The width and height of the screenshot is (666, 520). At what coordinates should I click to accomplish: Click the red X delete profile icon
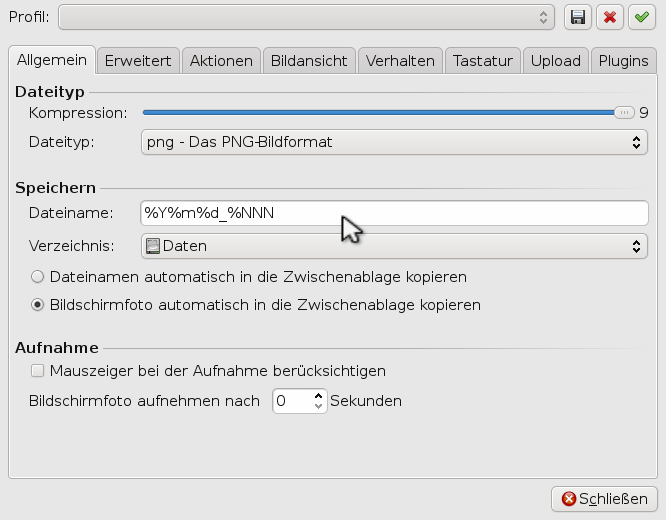[x=608, y=17]
